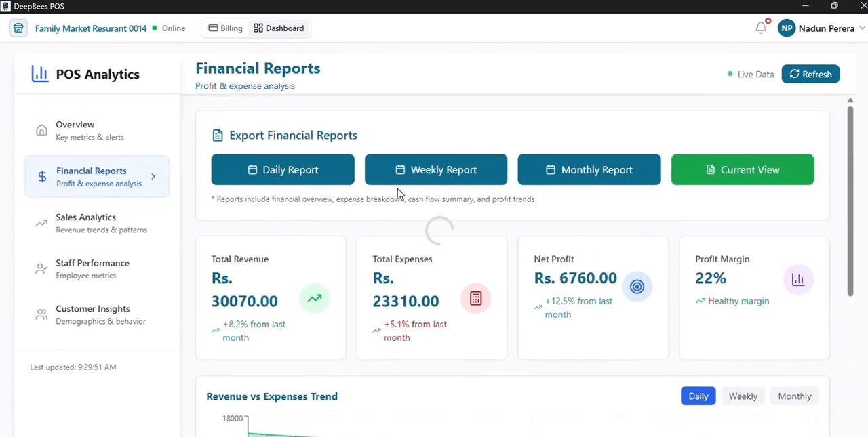Click the purple chart icon in Profit Margin
This screenshot has height=437, width=868.
click(x=798, y=279)
